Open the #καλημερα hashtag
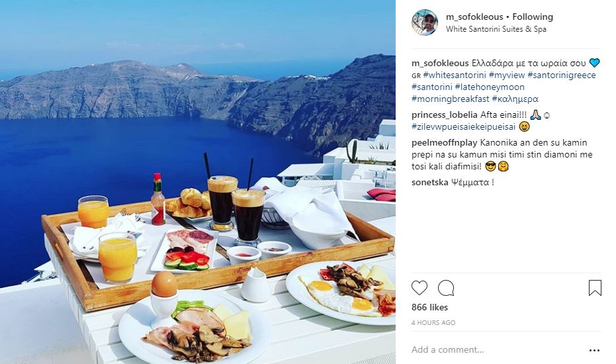Viewport: 616px width, 364px height. coord(515,99)
